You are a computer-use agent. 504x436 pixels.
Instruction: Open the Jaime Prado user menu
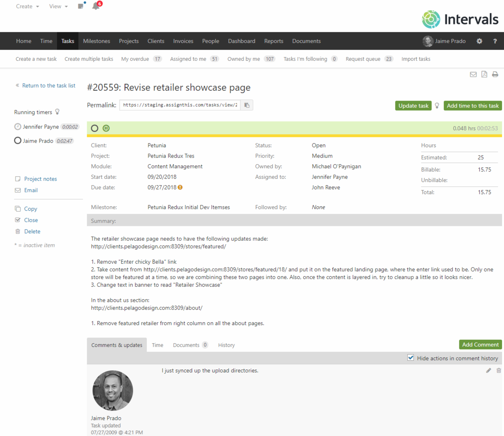pos(444,41)
